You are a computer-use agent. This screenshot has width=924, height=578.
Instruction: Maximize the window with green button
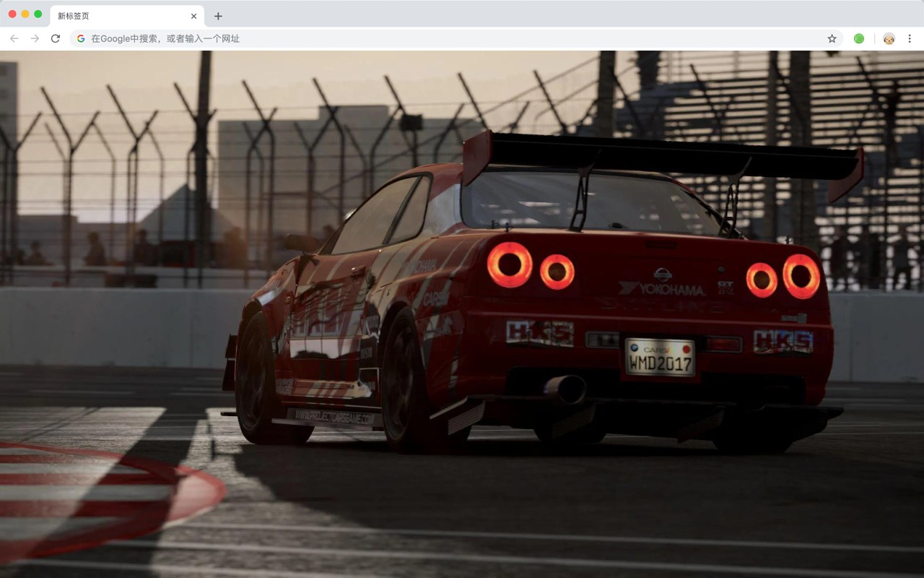pos(38,14)
